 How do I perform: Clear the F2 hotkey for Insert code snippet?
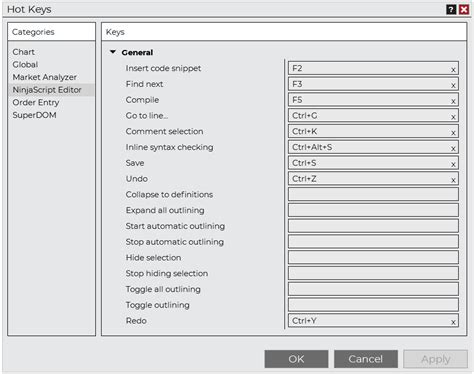tap(453, 70)
